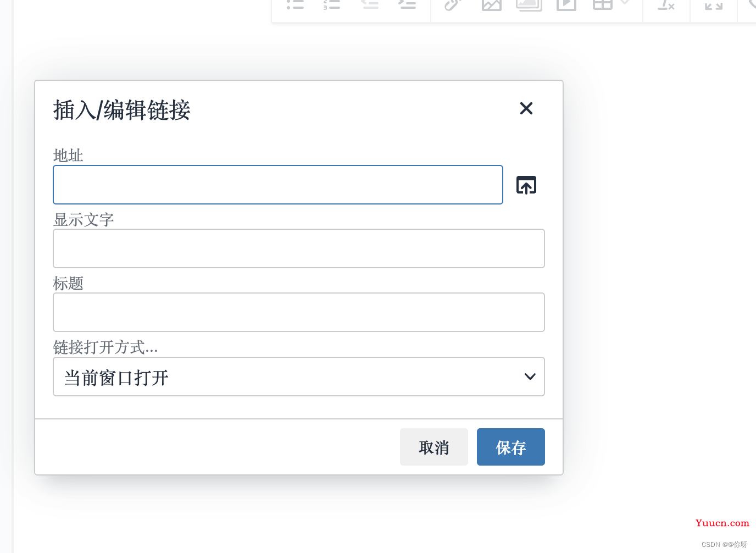Viewport: 756px width, 553px height.
Task: Click the upload/browse icon beside address field
Action: click(526, 185)
